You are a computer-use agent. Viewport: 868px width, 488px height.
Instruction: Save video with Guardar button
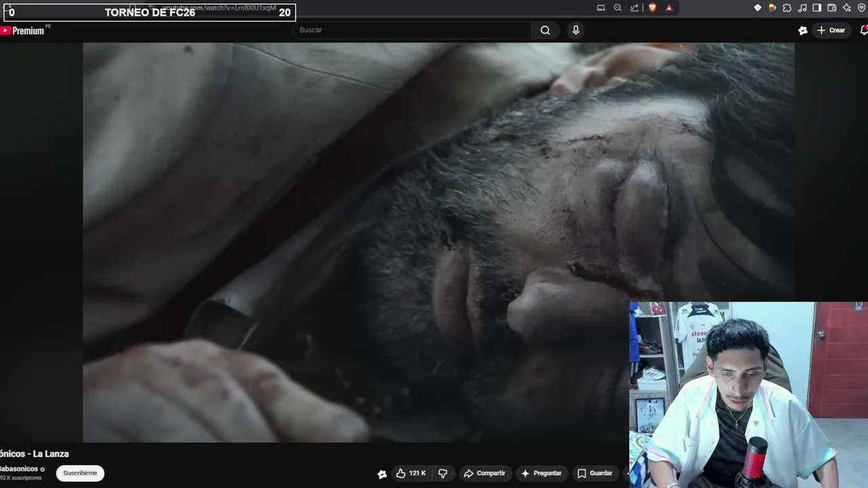coord(595,473)
